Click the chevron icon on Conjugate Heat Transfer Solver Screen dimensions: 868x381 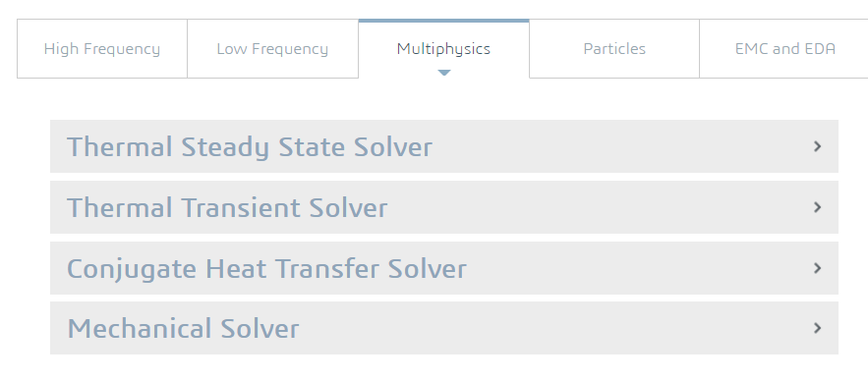[x=817, y=268]
